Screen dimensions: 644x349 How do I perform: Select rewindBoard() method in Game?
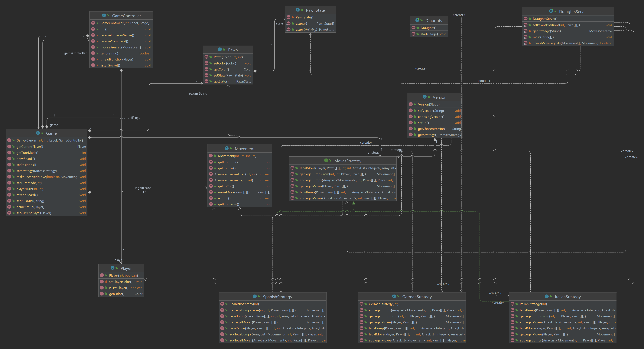point(47,195)
